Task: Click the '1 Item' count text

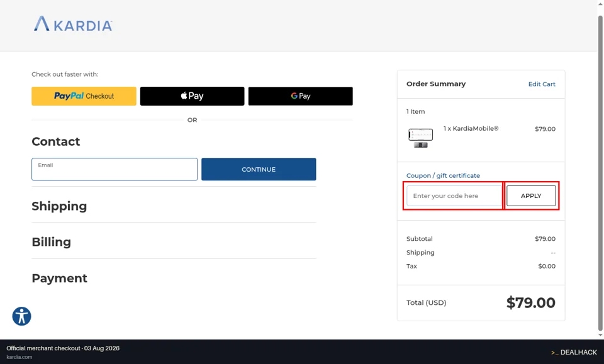Action: pyautogui.click(x=415, y=111)
